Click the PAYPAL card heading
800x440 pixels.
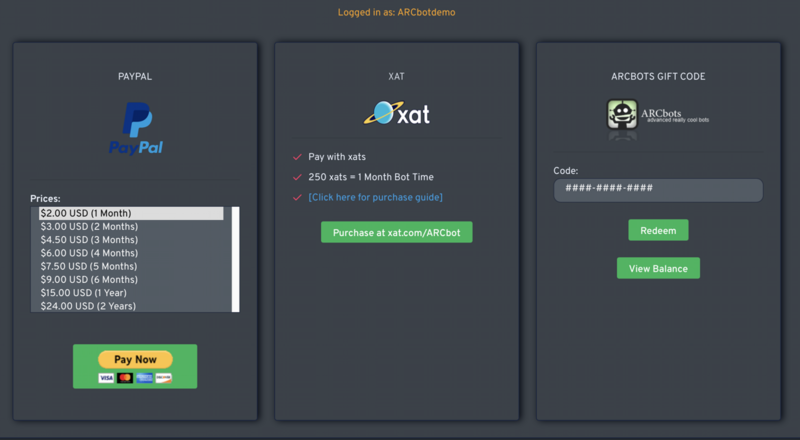point(135,77)
